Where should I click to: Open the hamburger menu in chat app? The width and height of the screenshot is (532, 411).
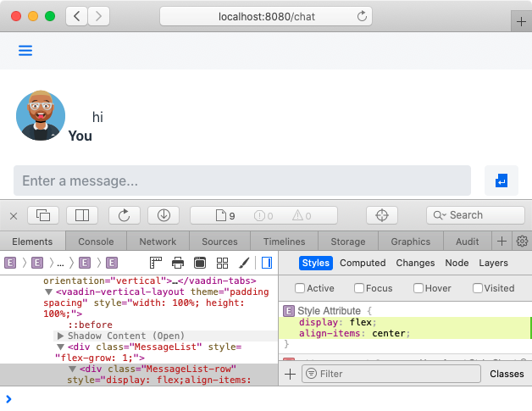click(x=25, y=51)
